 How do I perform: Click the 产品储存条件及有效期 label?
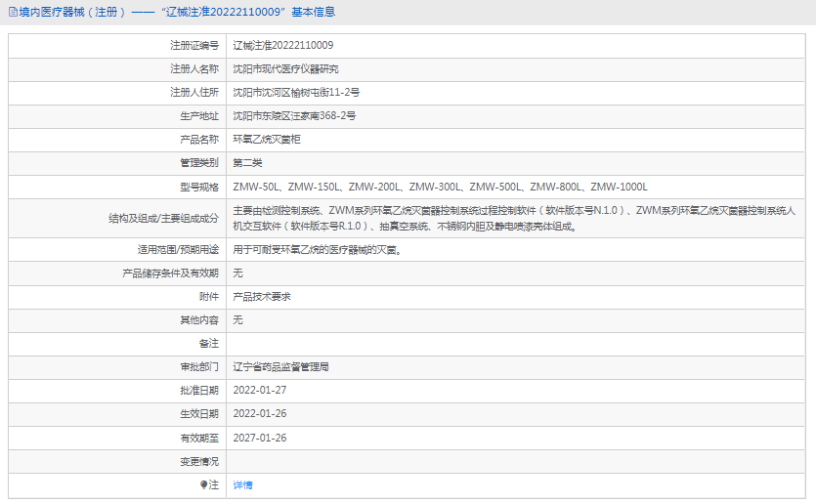(171, 273)
